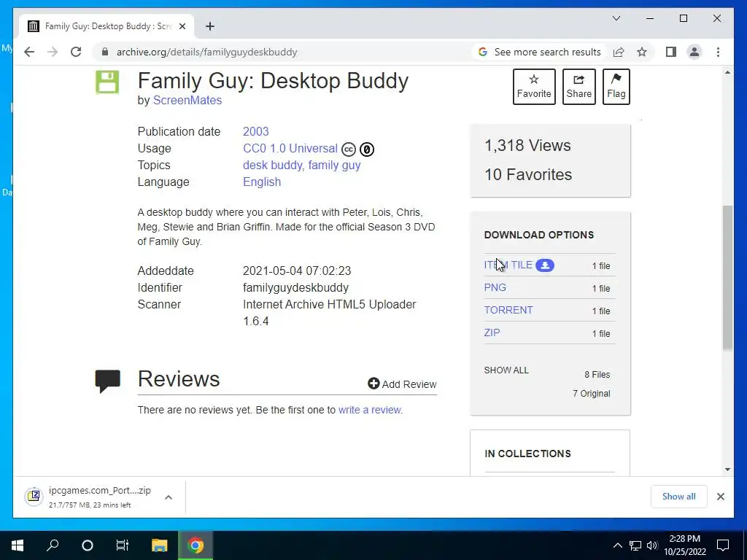Image resolution: width=747 pixels, height=560 pixels.
Task: Click See more search results chip
Action: point(540,52)
